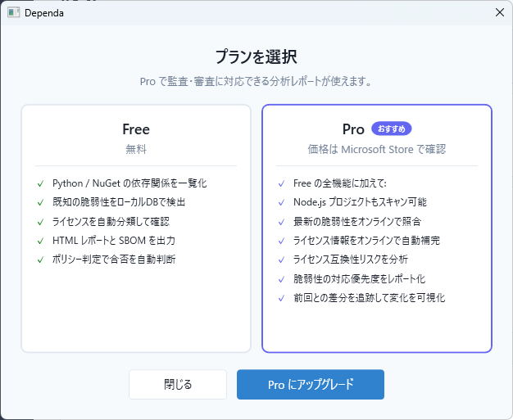Click purple checkmark beside オンラインで自動補完 feature
The image size is (513, 420).
281,241
